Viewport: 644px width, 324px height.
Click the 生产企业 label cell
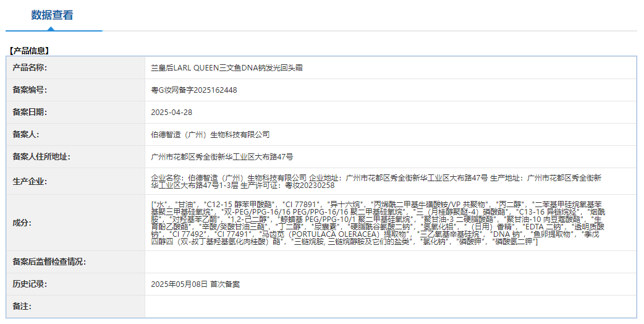75,181
